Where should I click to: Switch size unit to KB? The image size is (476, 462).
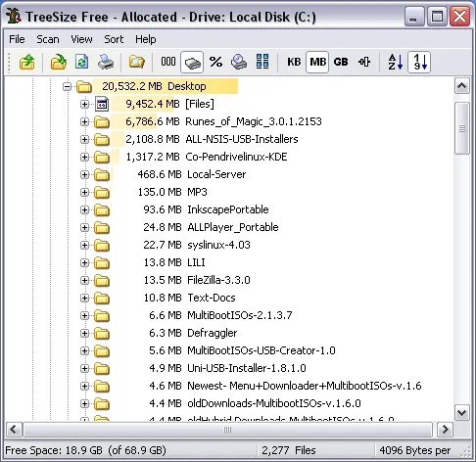[x=294, y=62]
